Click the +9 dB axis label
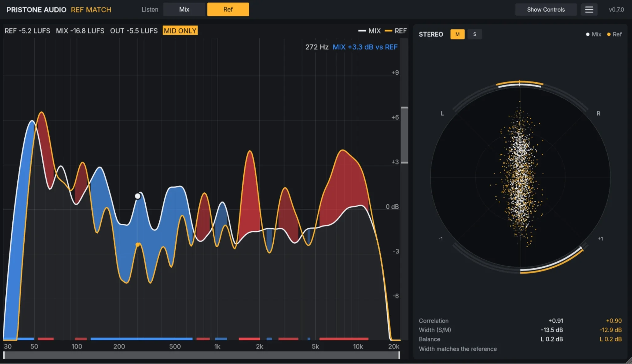The width and height of the screenshot is (632, 364). coord(395,72)
